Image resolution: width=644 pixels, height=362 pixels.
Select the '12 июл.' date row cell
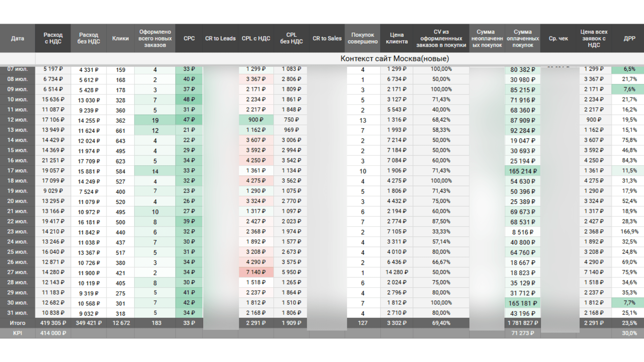pos(17,120)
